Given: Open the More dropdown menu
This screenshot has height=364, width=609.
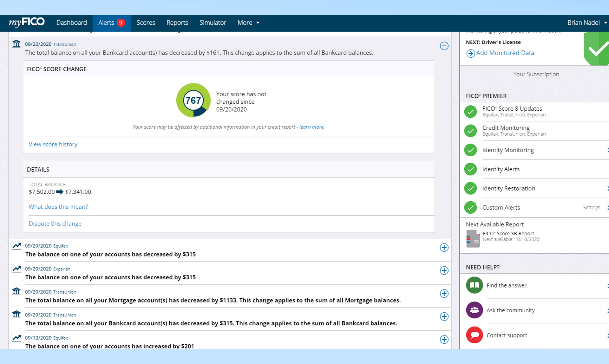Looking at the screenshot, I should (249, 23).
